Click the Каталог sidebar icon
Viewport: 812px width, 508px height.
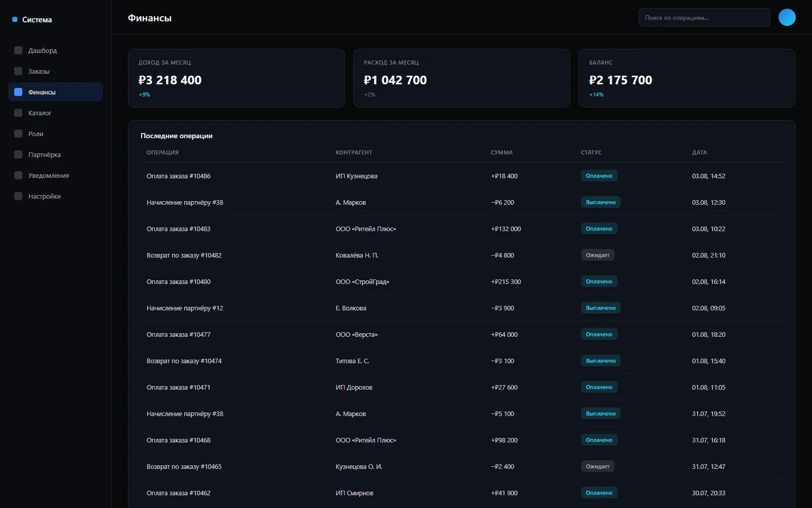point(18,113)
